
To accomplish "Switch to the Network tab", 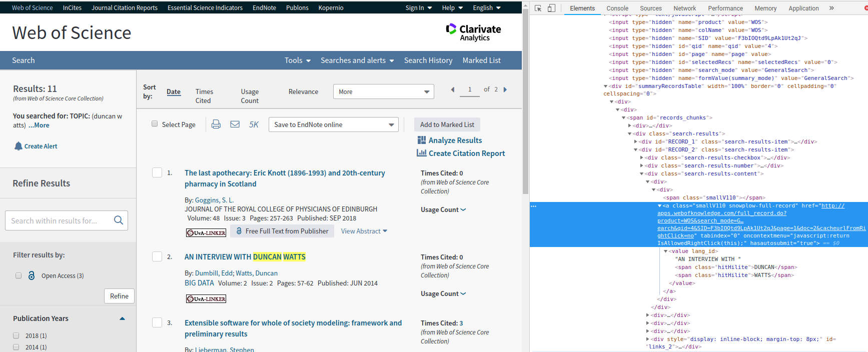I will coord(685,8).
